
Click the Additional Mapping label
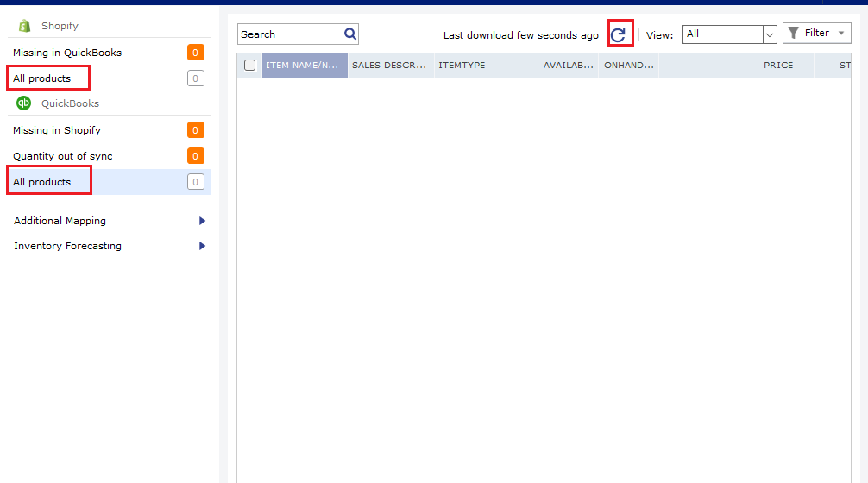click(x=60, y=221)
